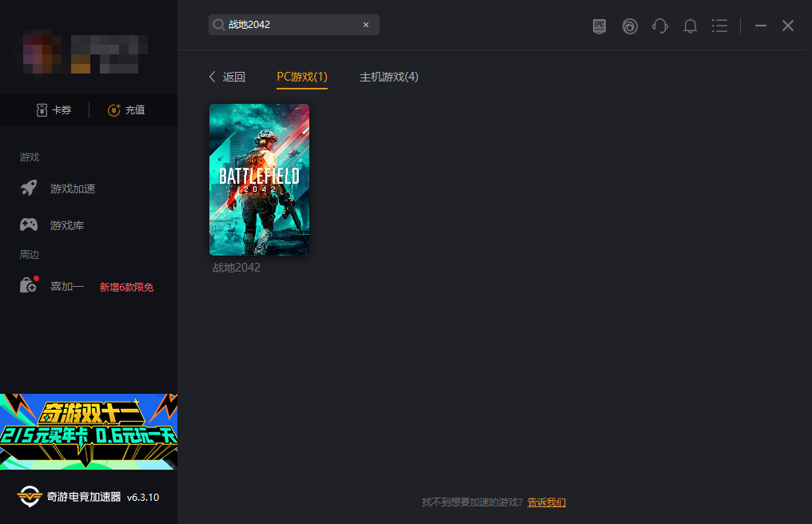Click the coupon ticket icon
The image size is (812, 524).
pyautogui.click(x=42, y=110)
